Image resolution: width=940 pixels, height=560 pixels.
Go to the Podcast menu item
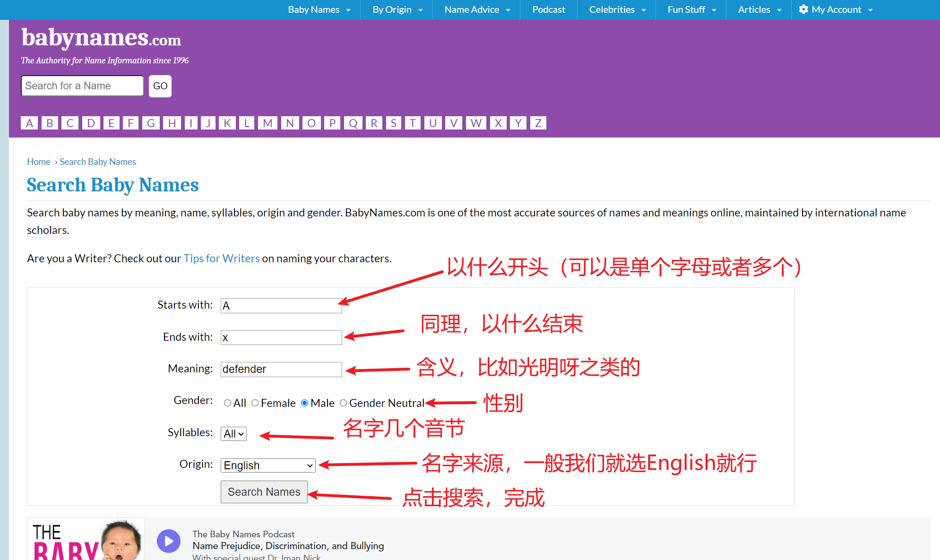(548, 9)
